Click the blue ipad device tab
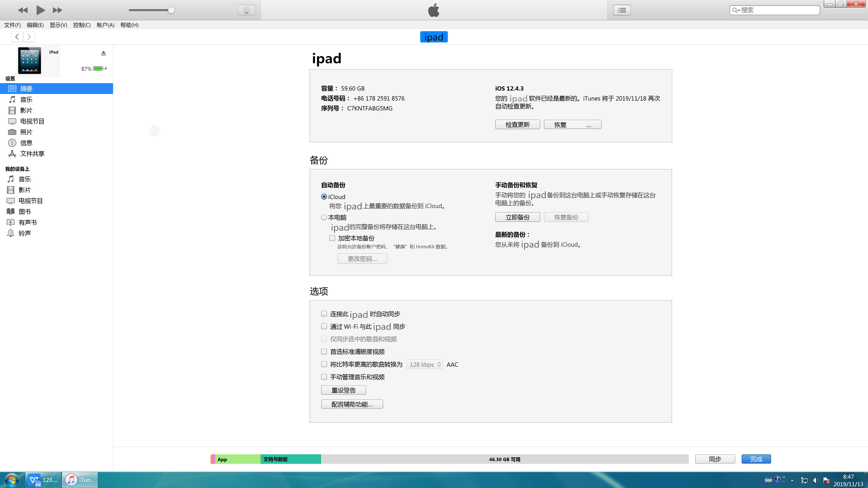Image resolution: width=868 pixels, height=488 pixels. coord(434,37)
